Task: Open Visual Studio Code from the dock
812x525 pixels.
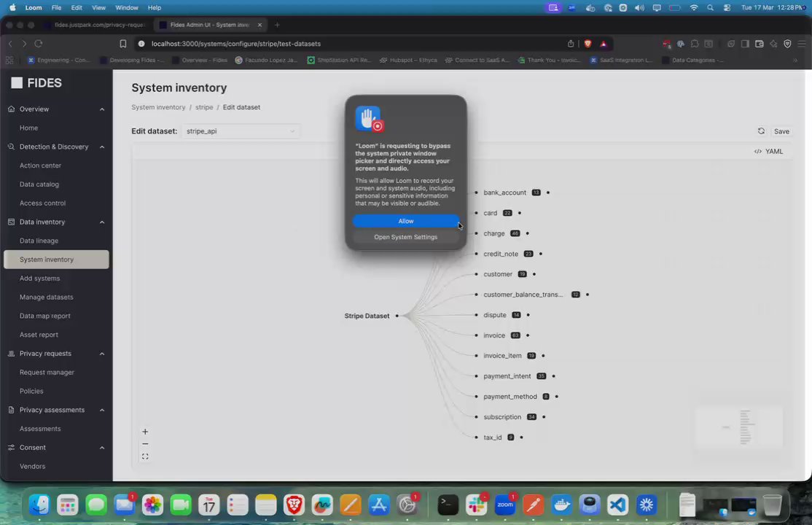Action: [x=617, y=505]
